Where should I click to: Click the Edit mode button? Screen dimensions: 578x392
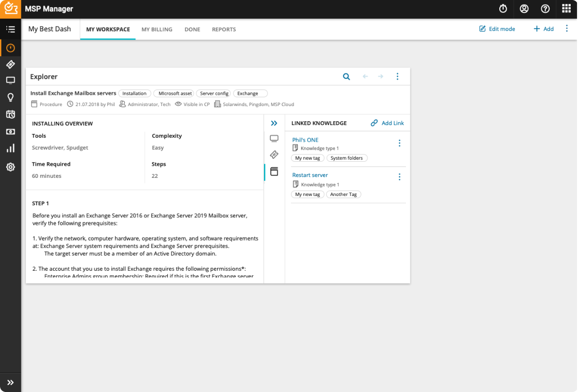(497, 29)
